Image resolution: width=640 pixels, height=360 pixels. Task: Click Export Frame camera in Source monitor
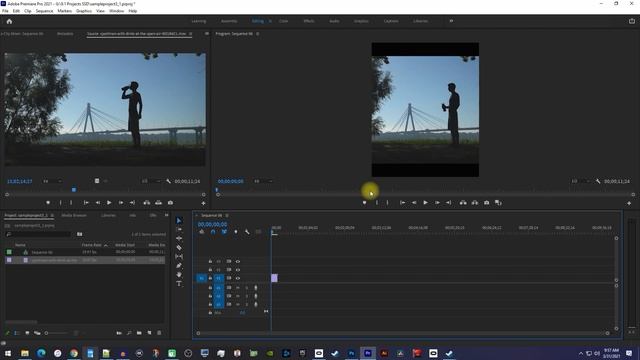(170, 202)
